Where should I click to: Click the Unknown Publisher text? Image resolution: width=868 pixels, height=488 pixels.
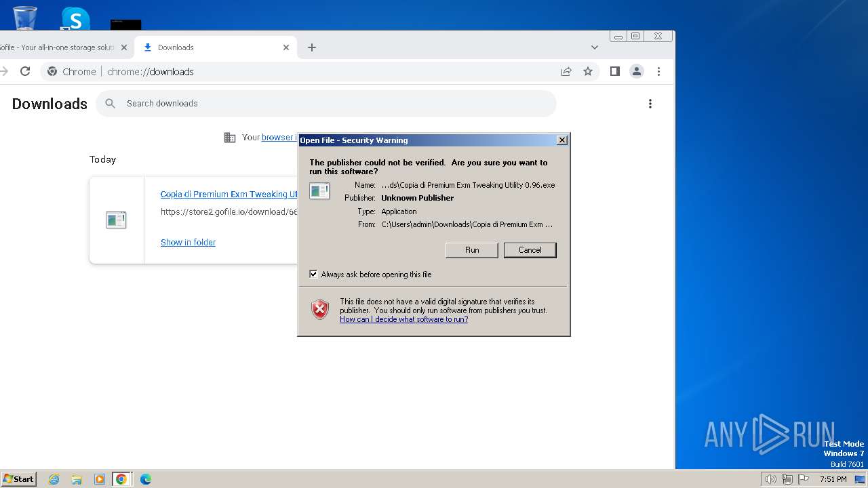(x=417, y=198)
